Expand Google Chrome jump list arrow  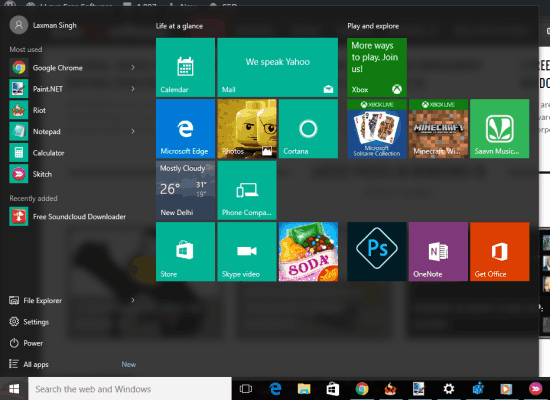pyautogui.click(x=133, y=67)
